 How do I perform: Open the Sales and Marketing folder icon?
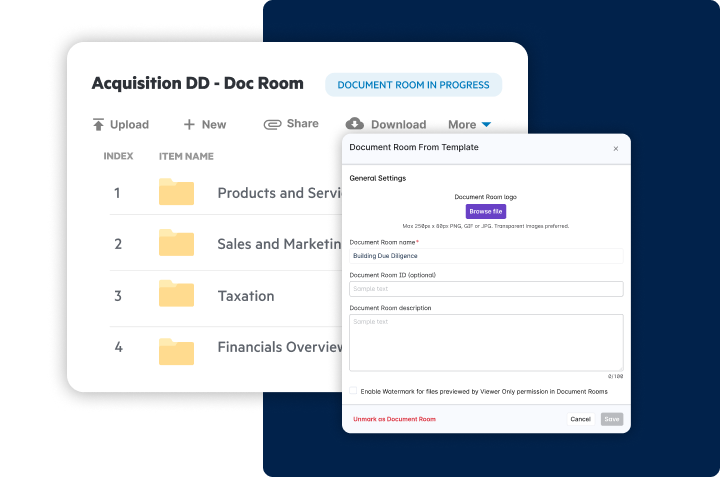coord(176,242)
